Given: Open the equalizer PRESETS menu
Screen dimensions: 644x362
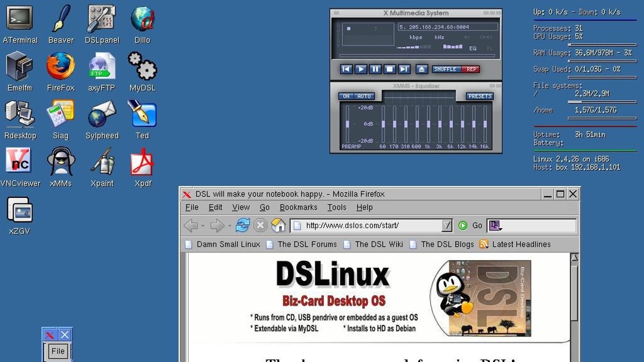Looking at the screenshot, I should click(479, 96).
